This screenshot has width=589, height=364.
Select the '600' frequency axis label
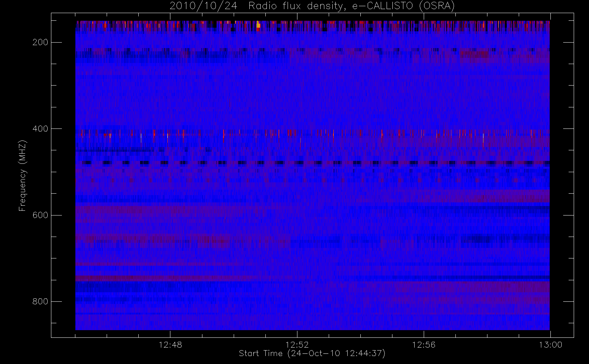[x=40, y=215]
